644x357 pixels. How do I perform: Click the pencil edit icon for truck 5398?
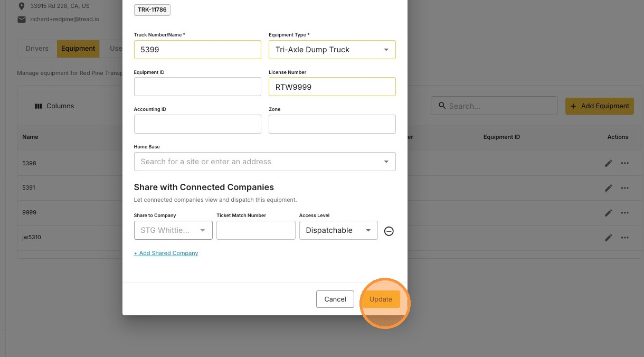click(609, 163)
